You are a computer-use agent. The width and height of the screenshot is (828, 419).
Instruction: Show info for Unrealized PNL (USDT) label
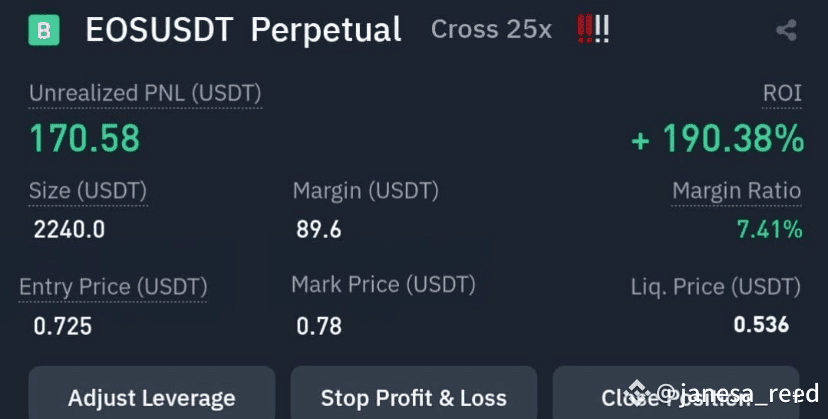[x=145, y=94]
